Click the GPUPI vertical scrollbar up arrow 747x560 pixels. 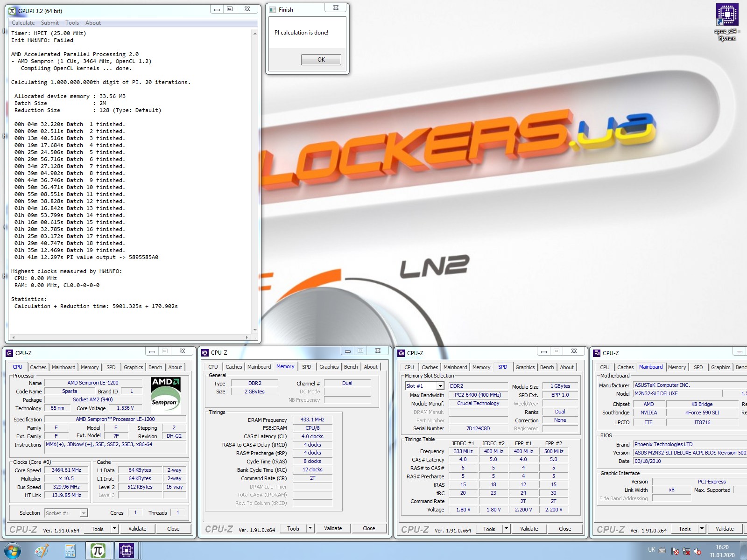(x=255, y=33)
